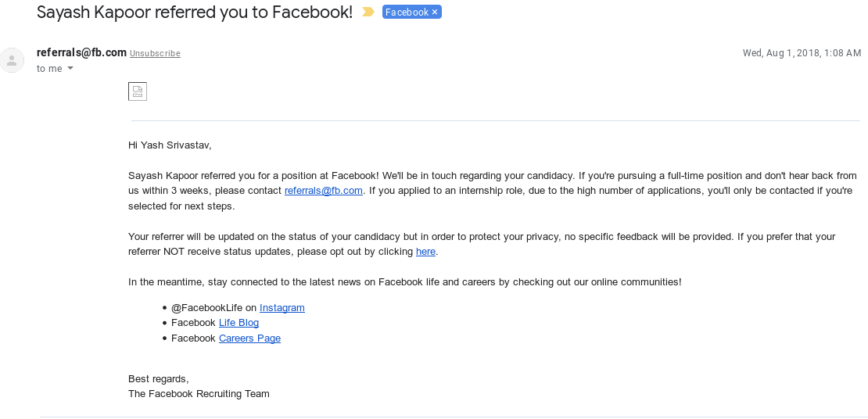Click the Unsubscribe link
Viewport: 868px width, 419px height.
pyautogui.click(x=155, y=53)
